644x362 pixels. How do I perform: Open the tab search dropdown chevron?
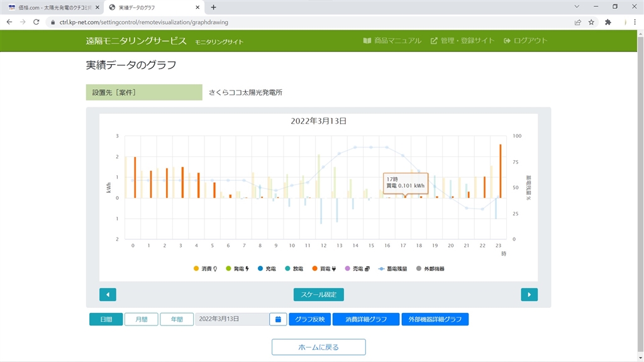tap(577, 6)
